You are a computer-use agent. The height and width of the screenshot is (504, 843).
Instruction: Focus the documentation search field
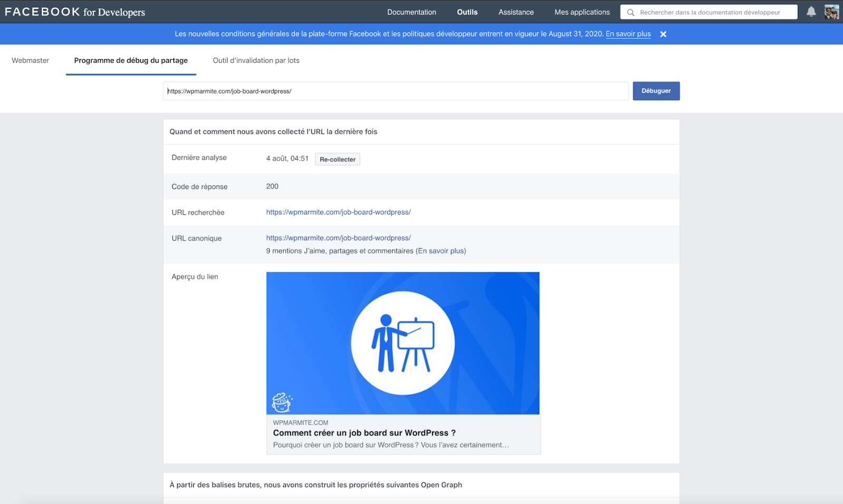click(x=709, y=12)
